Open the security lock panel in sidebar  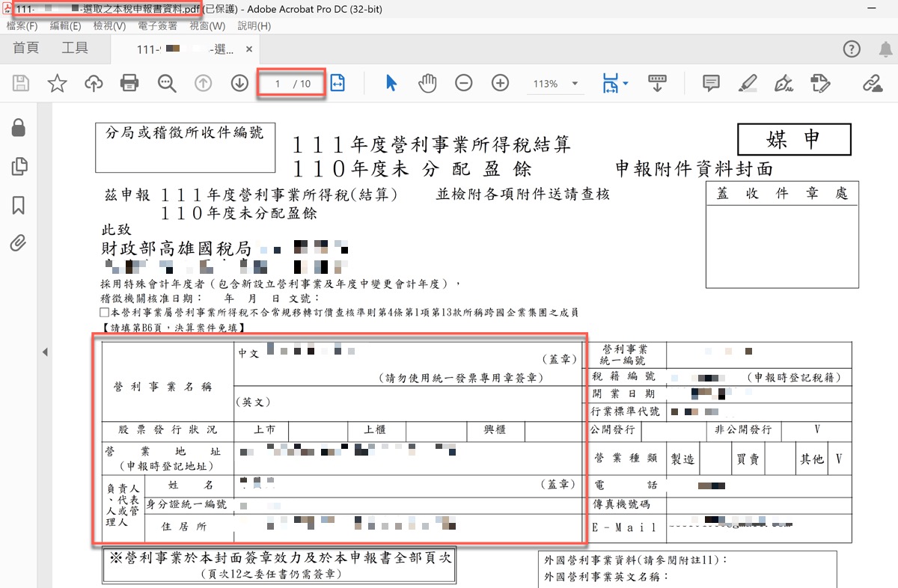(x=19, y=128)
